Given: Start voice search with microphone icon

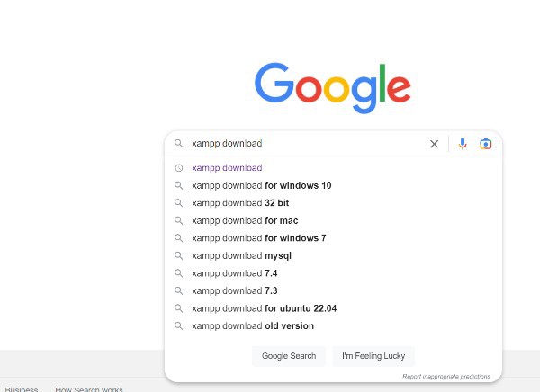Looking at the screenshot, I should pos(463,144).
